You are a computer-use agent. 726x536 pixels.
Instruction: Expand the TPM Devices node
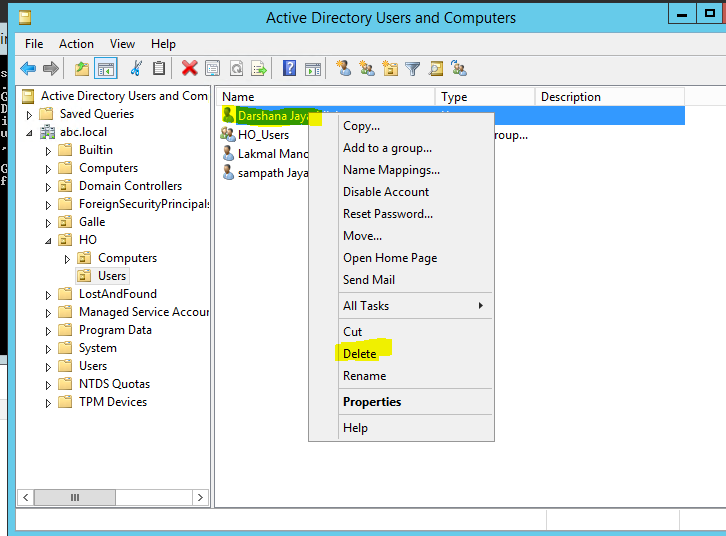pyautogui.click(x=48, y=403)
